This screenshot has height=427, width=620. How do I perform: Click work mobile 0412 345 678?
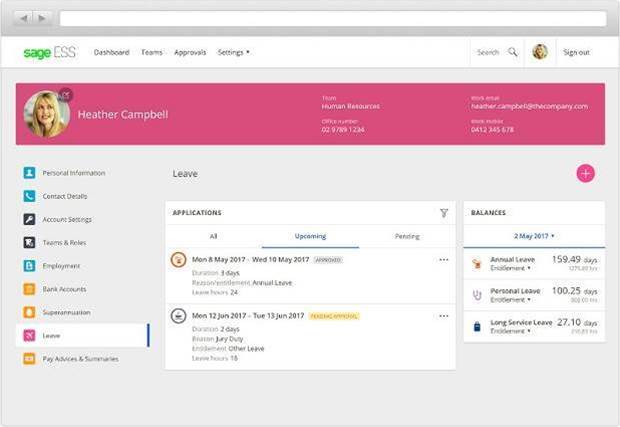[x=492, y=130]
